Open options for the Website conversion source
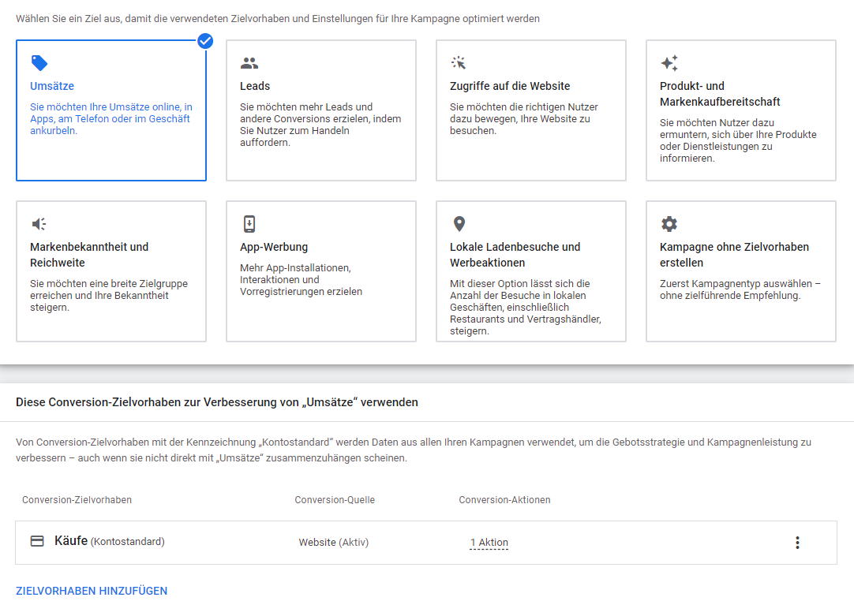Image resolution: width=854 pixels, height=616 pixels. [x=331, y=542]
